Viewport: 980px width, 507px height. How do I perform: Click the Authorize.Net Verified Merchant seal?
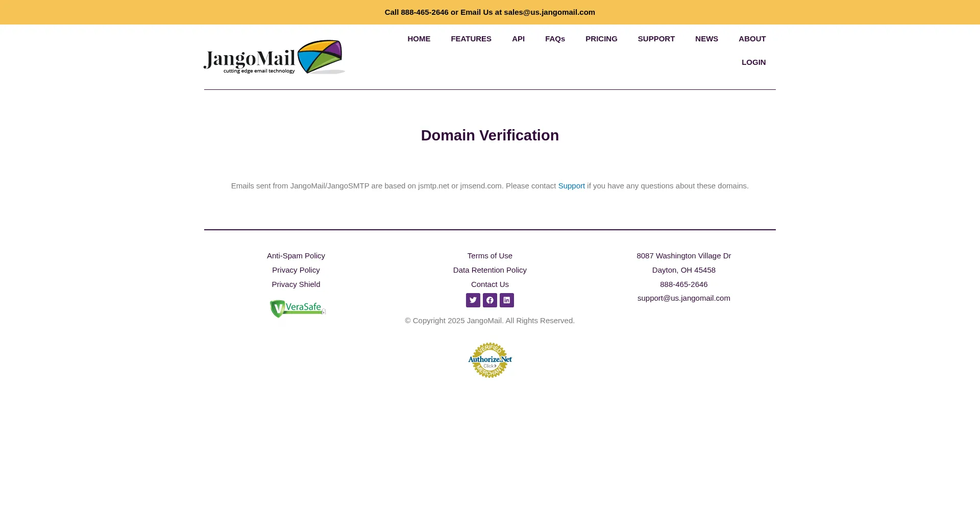click(489, 360)
